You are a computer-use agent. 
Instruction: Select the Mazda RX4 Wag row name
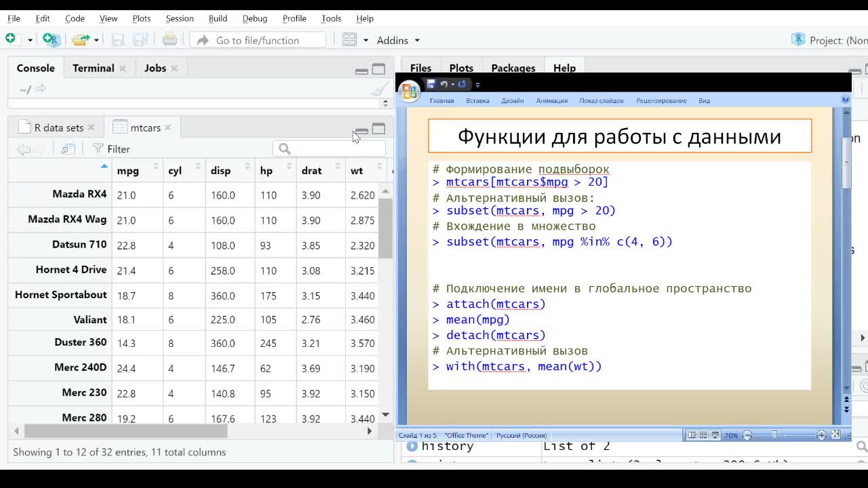[x=67, y=219]
